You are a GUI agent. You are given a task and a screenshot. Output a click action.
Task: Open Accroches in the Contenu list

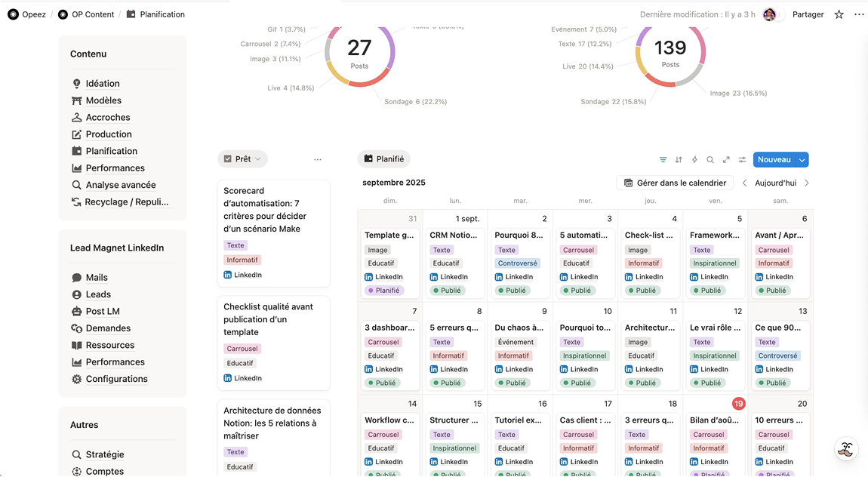[x=107, y=117]
